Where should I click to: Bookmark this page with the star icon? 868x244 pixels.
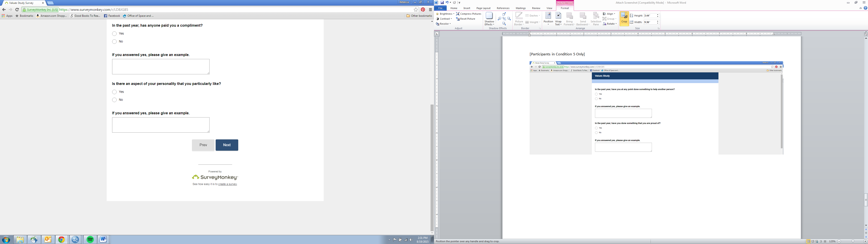[416, 10]
